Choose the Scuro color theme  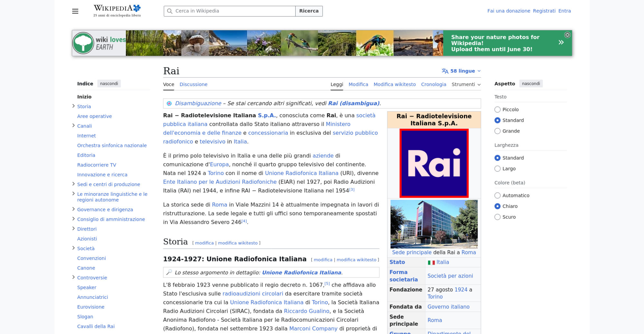click(x=497, y=217)
